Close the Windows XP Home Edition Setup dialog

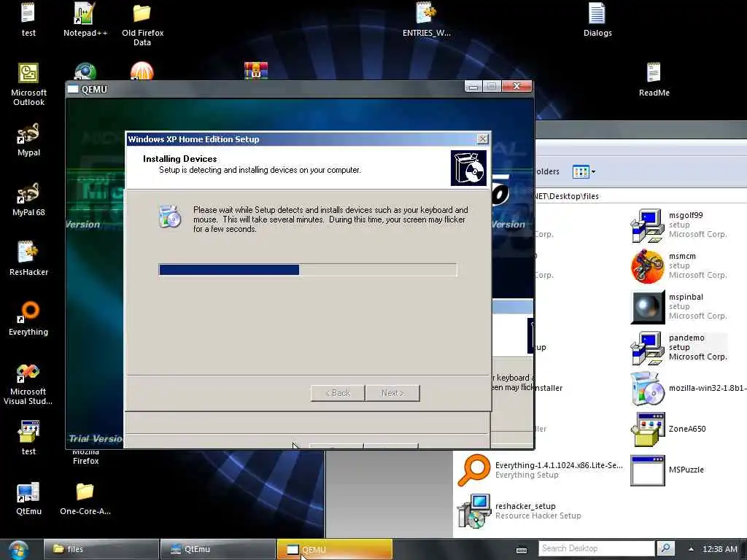(x=482, y=139)
